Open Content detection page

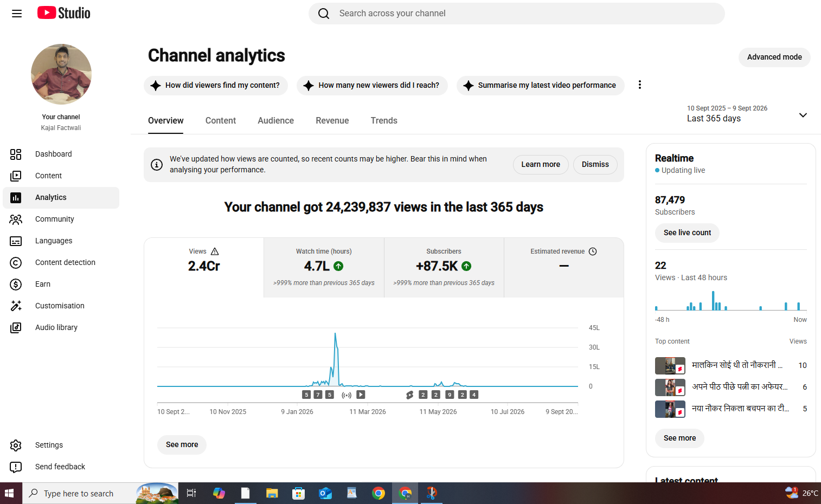61,262
